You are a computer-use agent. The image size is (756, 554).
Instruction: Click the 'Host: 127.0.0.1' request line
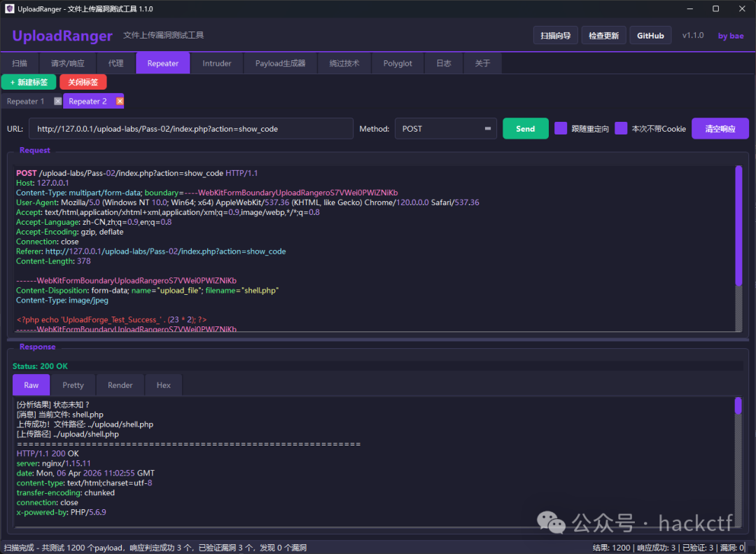point(43,183)
